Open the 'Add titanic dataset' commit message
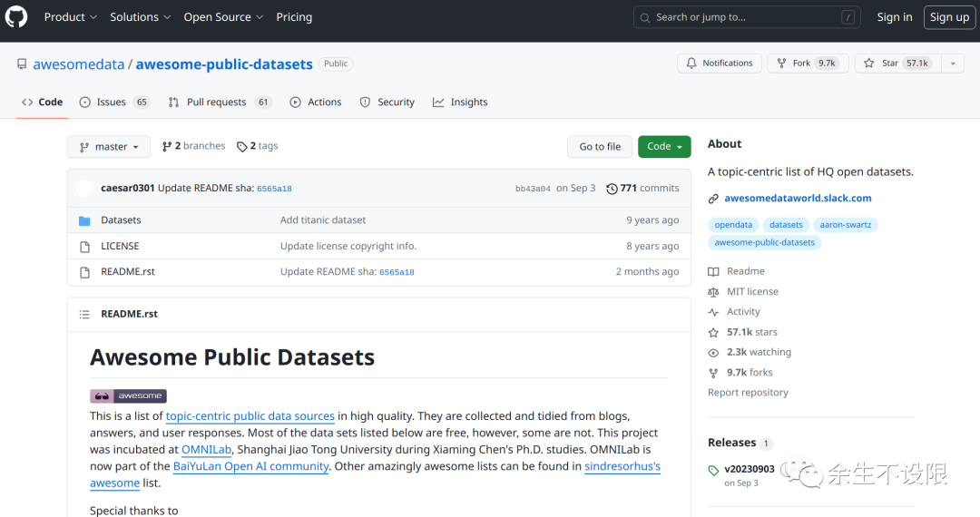The height and width of the screenshot is (517, 980). click(323, 219)
